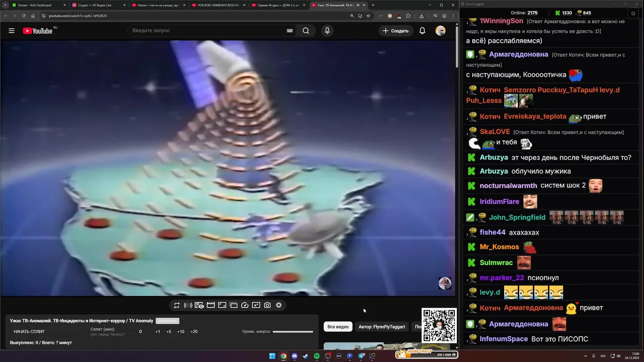Click username nocturnalwarmth in chat
The width and height of the screenshot is (644, 362).
(x=508, y=186)
